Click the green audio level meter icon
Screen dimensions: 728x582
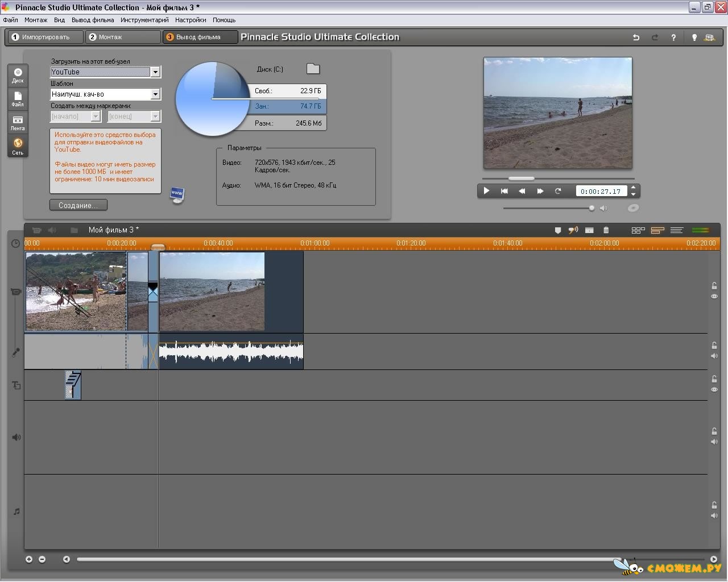coord(701,230)
